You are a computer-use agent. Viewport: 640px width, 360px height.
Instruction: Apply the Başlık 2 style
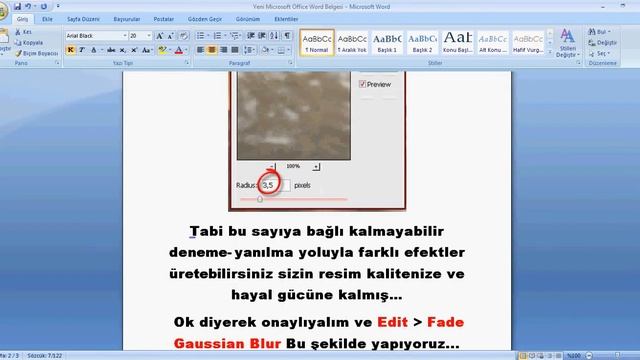(422, 42)
